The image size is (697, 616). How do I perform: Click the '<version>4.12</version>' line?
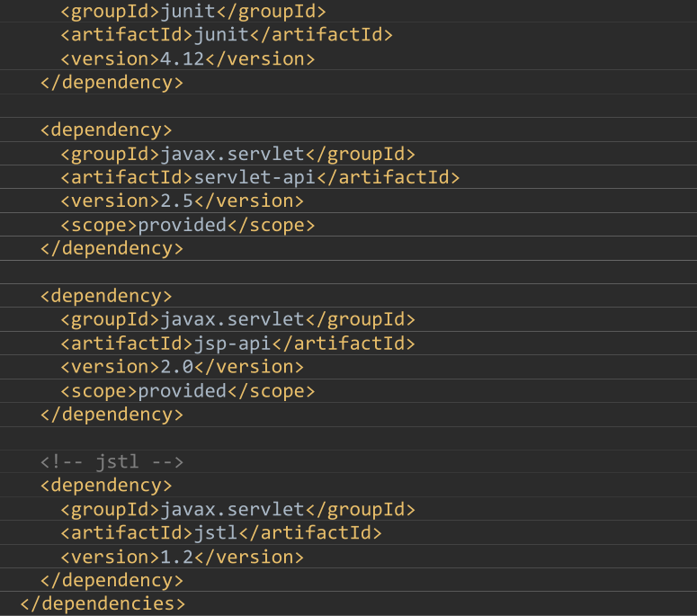188,59
